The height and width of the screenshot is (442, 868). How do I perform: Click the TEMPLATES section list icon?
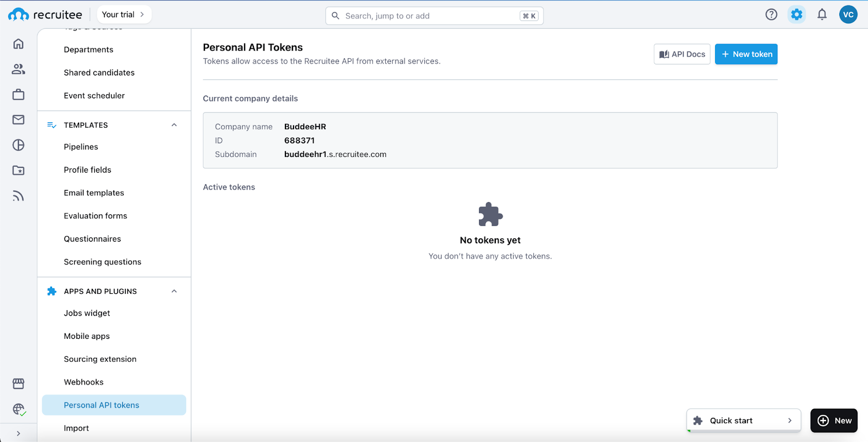[52, 125]
